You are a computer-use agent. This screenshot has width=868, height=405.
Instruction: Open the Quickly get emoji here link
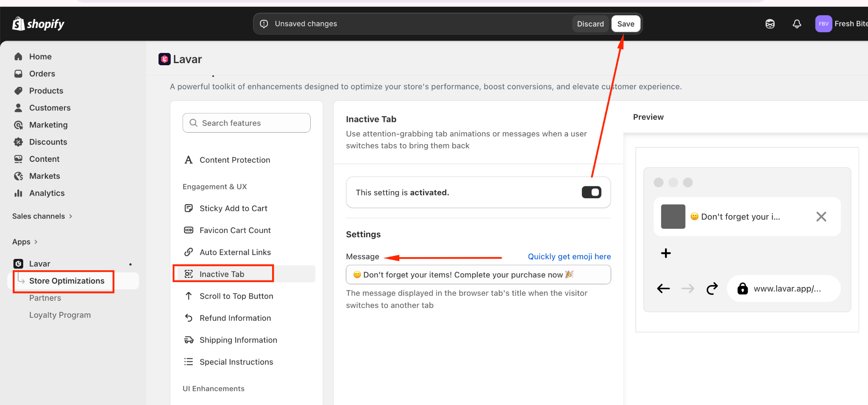[x=569, y=256]
